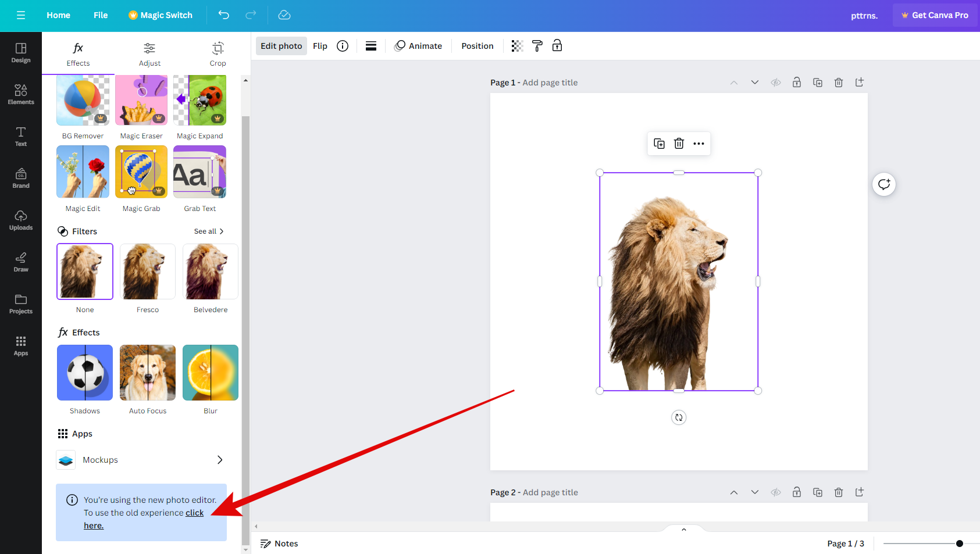Click the comment bubble button
The width and height of the screenshot is (980, 554).
(884, 184)
